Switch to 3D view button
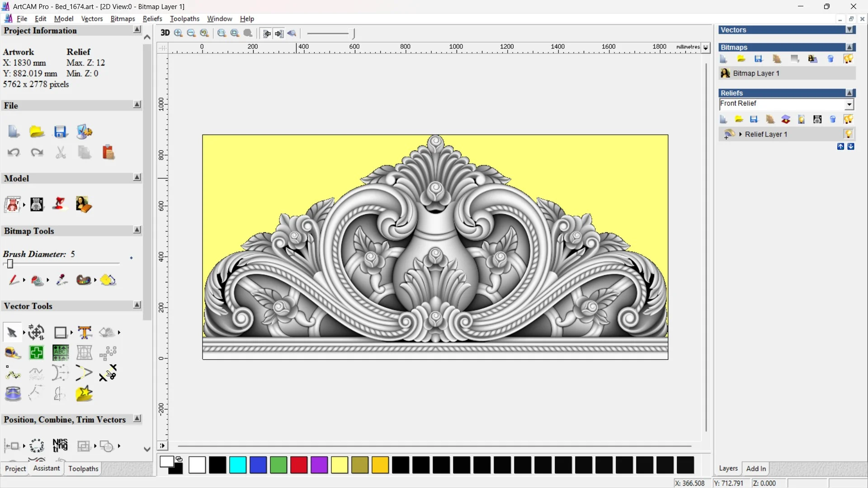 point(165,33)
